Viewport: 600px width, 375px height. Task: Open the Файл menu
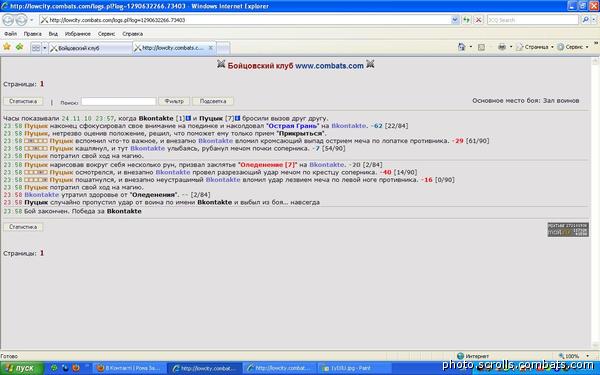pyautogui.click(x=11, y=34)
